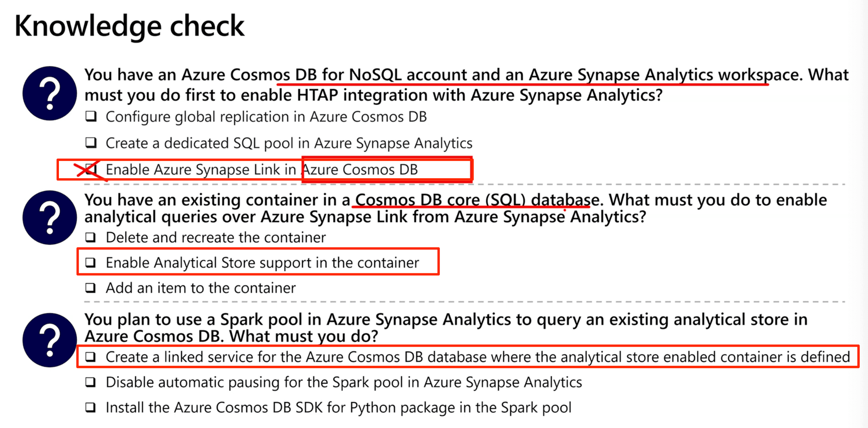Click the first question mark icon

pyautogui.click(x=49, y=93)
